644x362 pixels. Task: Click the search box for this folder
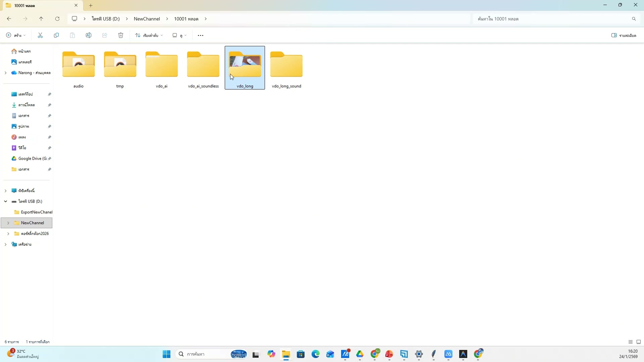(x=553, y=19)
